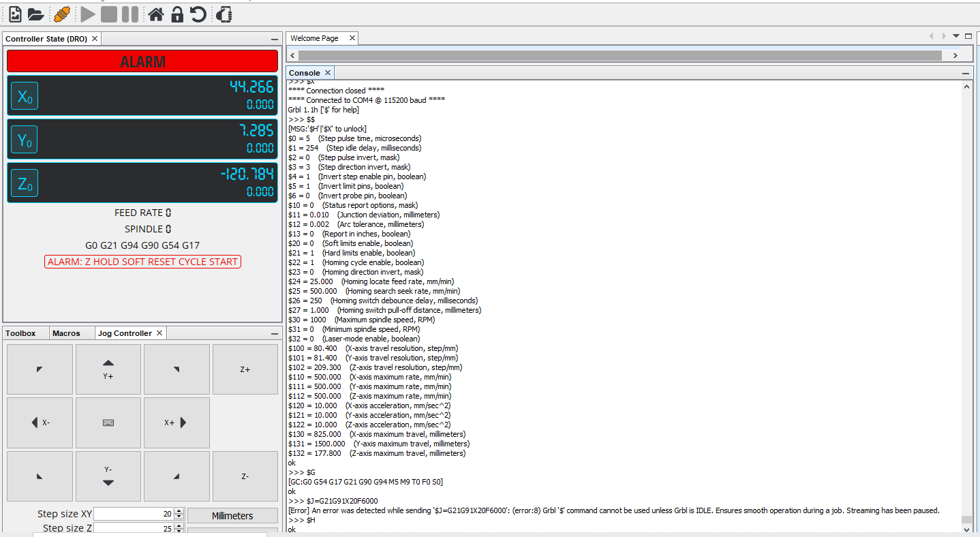Reset Z axis zero with Z0 button
Viewport: 980px width, 537px height.
point(25,183)
